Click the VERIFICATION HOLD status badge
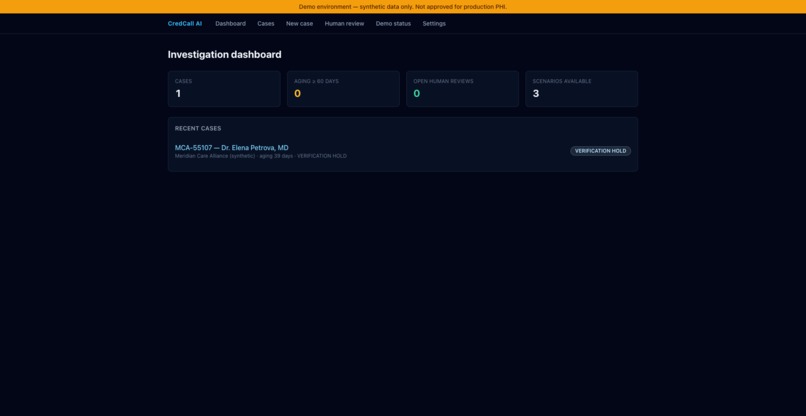The image size is (806, 416). [600, 151]
